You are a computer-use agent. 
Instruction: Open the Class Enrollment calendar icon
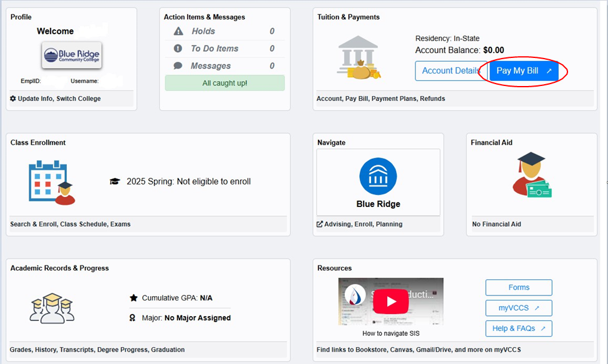pyautogui.click(x=51, y=182)
